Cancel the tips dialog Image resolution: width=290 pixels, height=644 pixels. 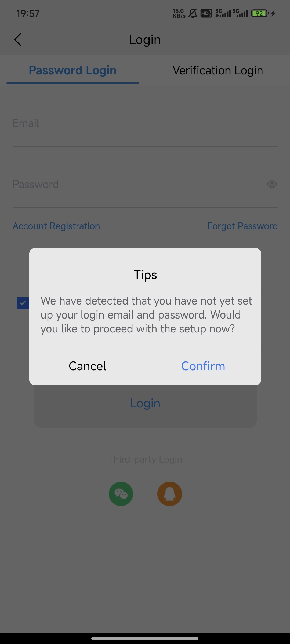[x=87, y=366]
